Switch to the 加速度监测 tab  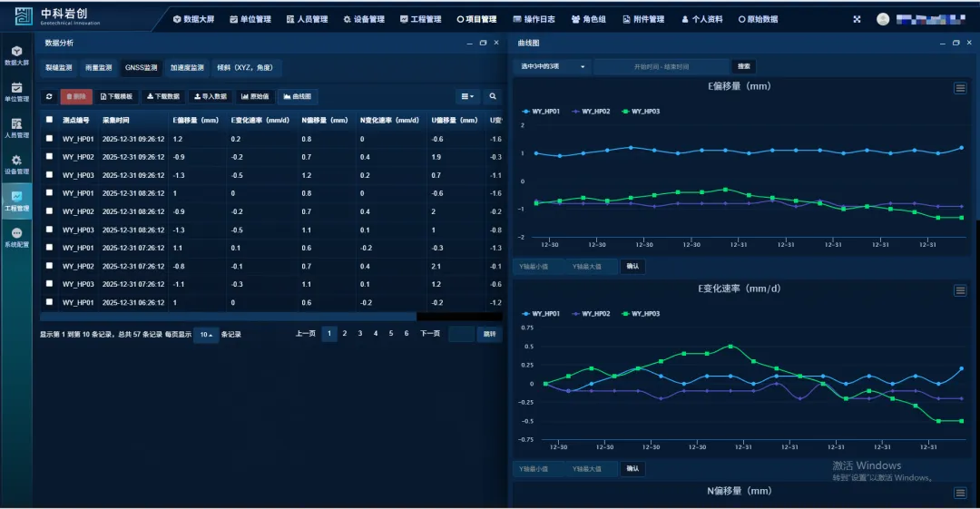point(187,67)
